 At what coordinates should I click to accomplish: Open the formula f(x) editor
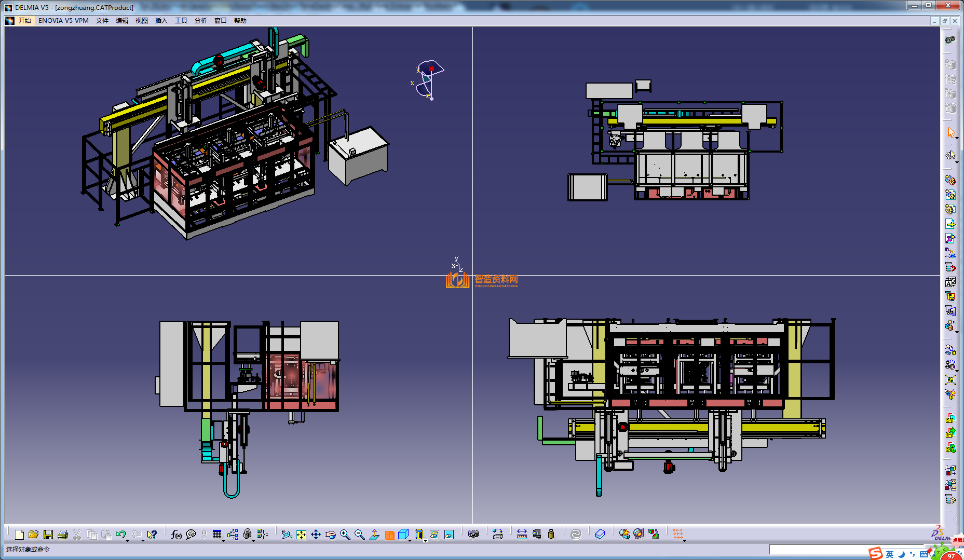[x=176, y=535]
